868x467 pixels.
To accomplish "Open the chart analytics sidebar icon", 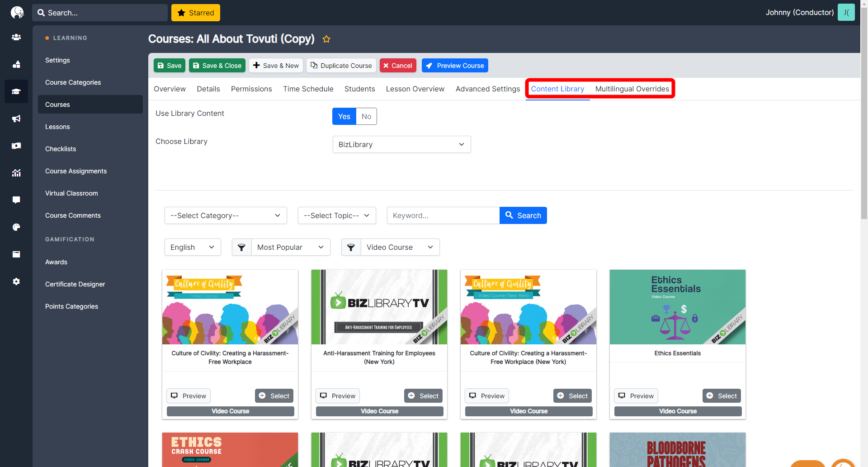I will pos(16,173).
